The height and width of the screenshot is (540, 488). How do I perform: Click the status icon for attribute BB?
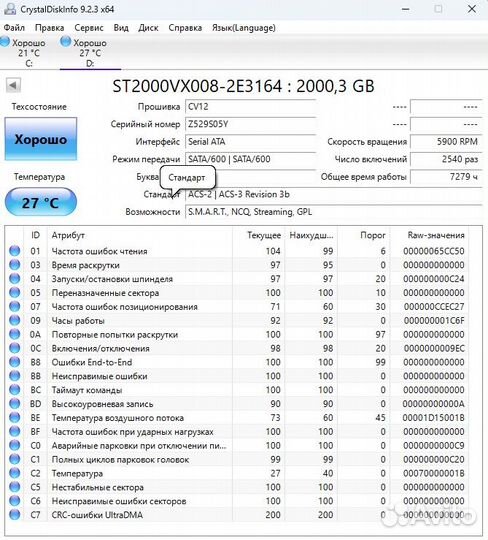click(14, 376)
